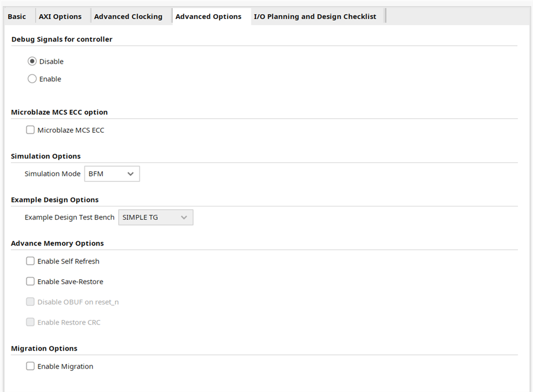Open the AXI Options tab
The width and height of the screenshot is (533, 392).
(60, 17)
